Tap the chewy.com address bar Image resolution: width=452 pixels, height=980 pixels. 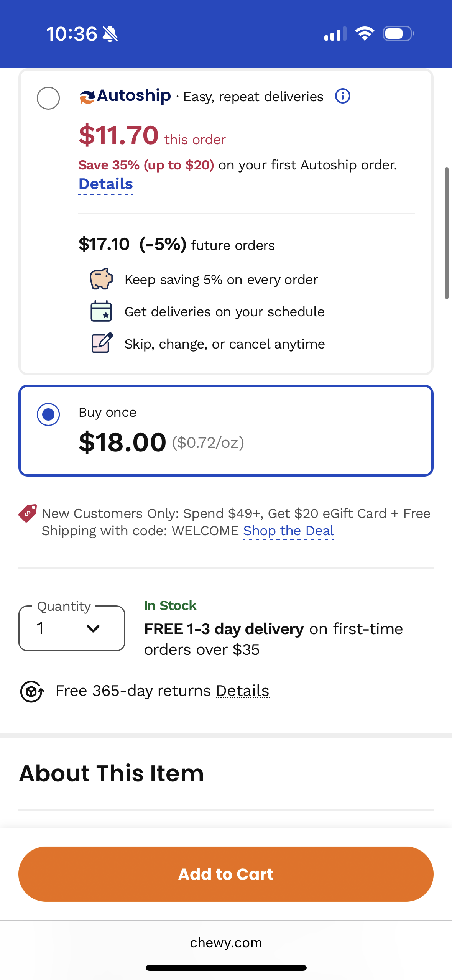click(226, 942)
